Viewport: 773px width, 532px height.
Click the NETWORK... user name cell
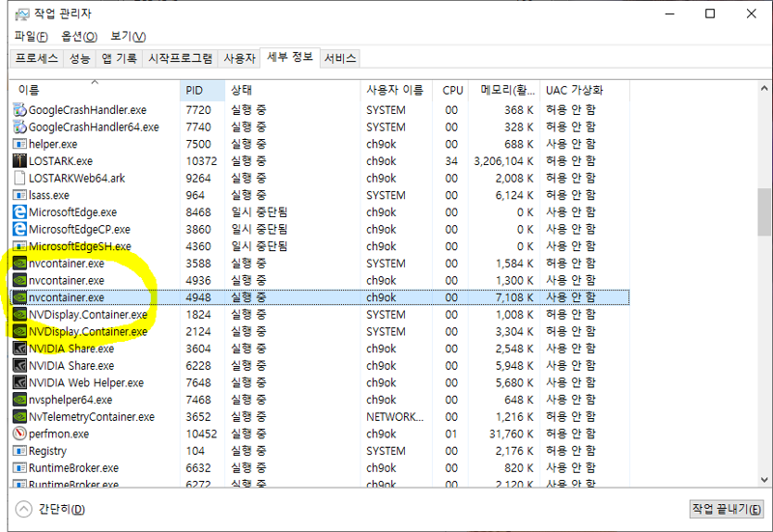click(x=395, y=417)
